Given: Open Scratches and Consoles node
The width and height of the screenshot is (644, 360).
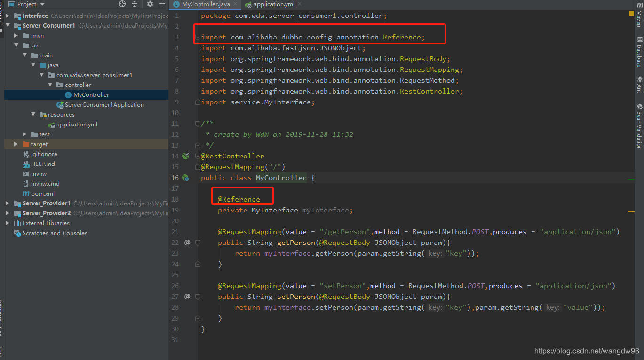Looking at the screenshot, I should pos(55,233).
